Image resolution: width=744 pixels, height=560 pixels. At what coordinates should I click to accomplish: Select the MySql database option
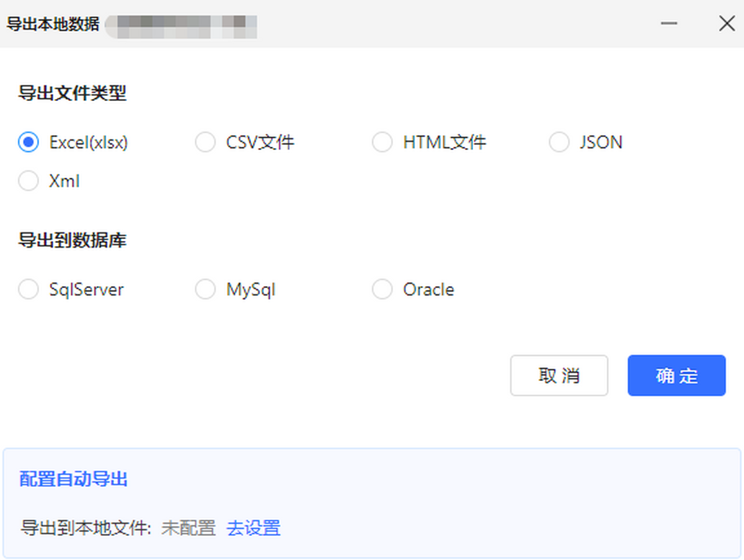(x=205, y=289)
